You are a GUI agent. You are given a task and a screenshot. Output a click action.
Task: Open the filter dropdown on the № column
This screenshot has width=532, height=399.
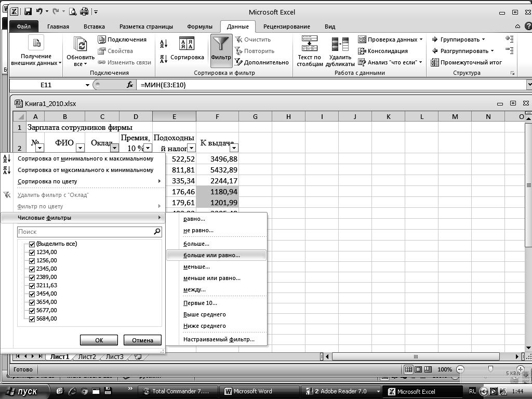[39, 148]
